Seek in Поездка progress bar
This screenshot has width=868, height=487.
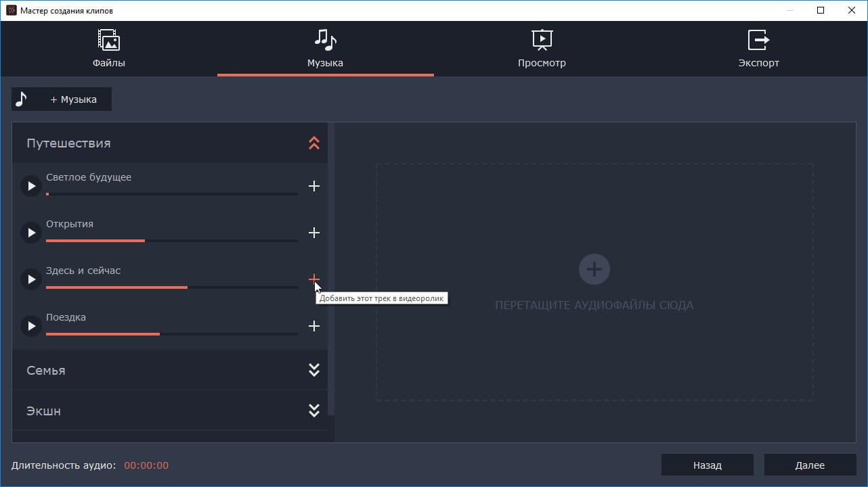tap(172, 334)
